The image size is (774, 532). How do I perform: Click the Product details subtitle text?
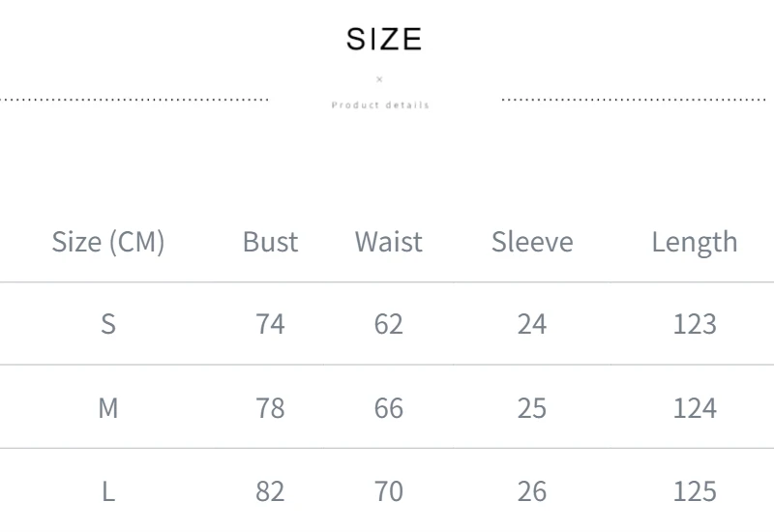pos(380,104)
